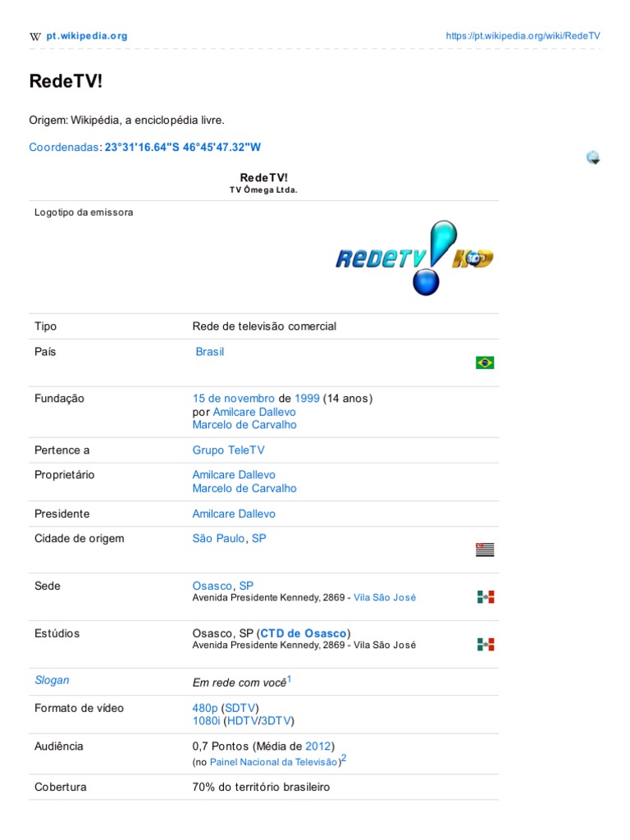
Task: Click the '0,7 Pontos' audience value
Action: pos(221,746)
